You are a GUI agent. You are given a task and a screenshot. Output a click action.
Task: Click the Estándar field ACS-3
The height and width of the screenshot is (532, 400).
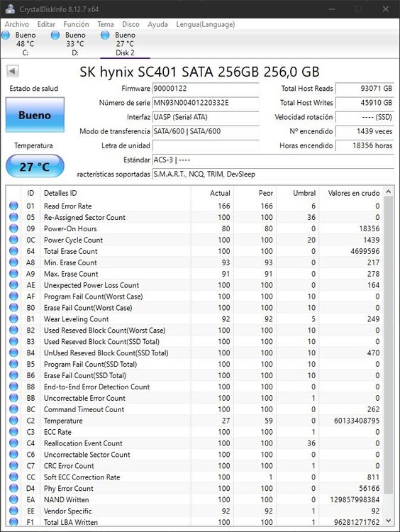tap(274, 160)
